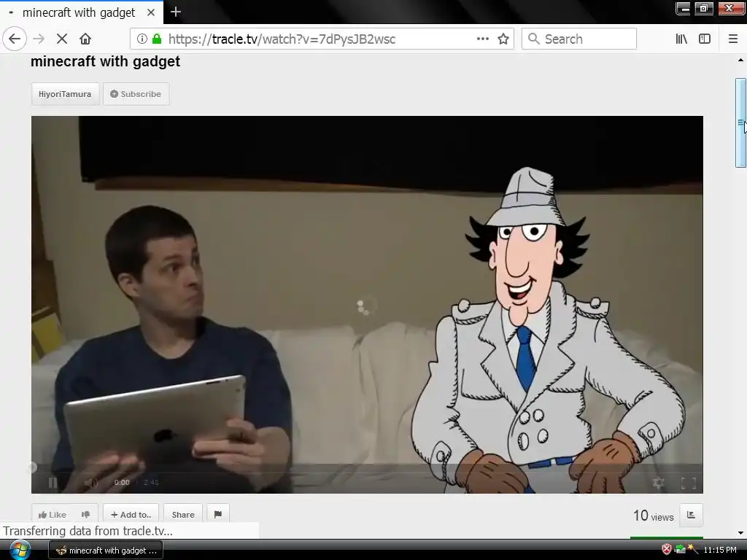Screen dimensions: 747x560
Task: Open video settings gear
Action: [x=659, y=483]
